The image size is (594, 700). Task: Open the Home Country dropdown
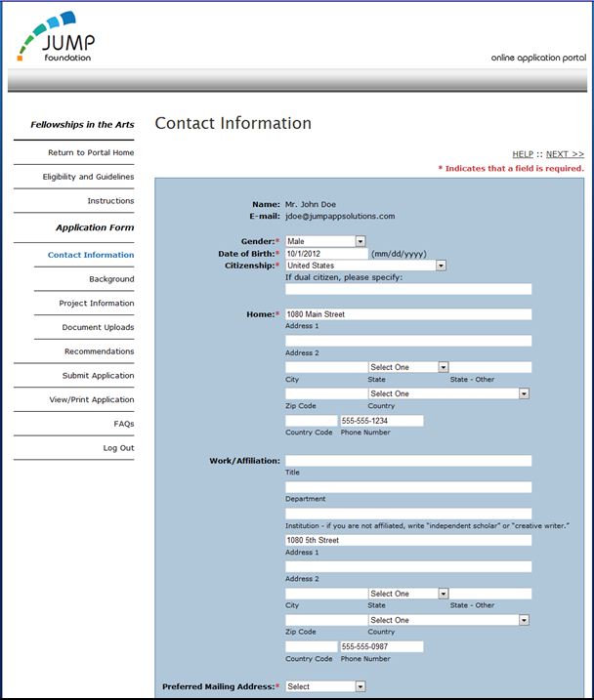(x=448, y=393)
